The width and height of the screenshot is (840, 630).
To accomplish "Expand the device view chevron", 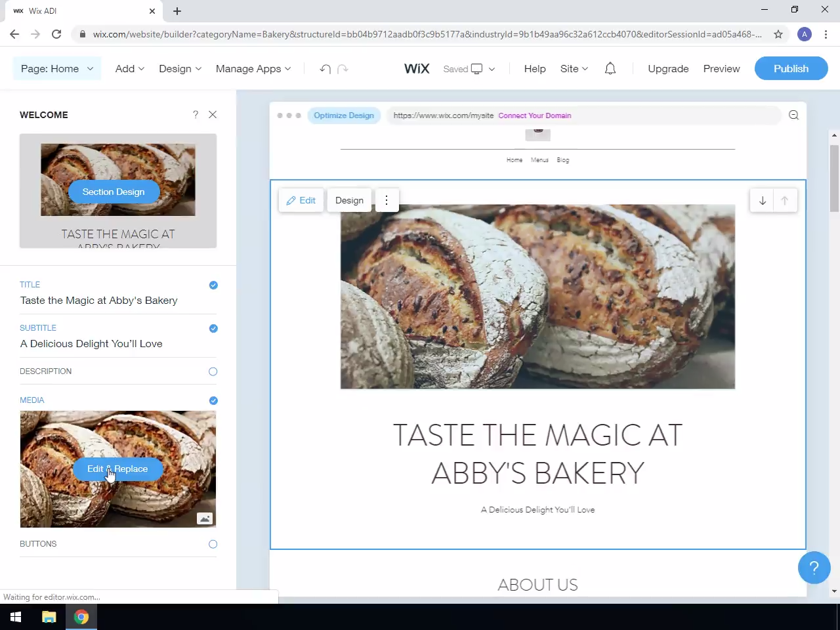I will pyautogui.click(x=492, y=69).
